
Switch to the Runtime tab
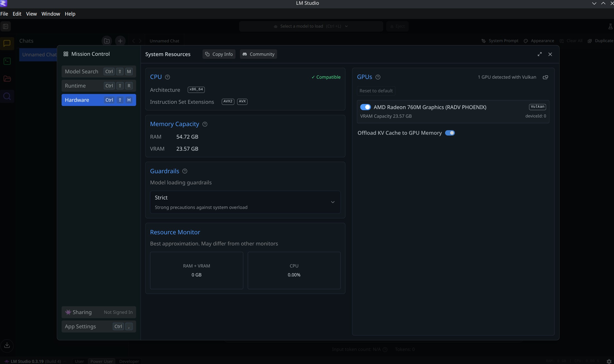pyautogui.click(x=99, y=86)
